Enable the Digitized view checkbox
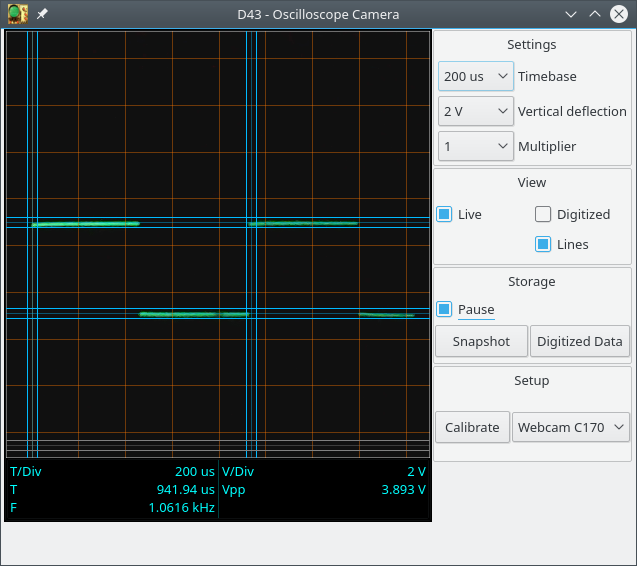The width and height of the screenshot is (637, 566). 543,214
